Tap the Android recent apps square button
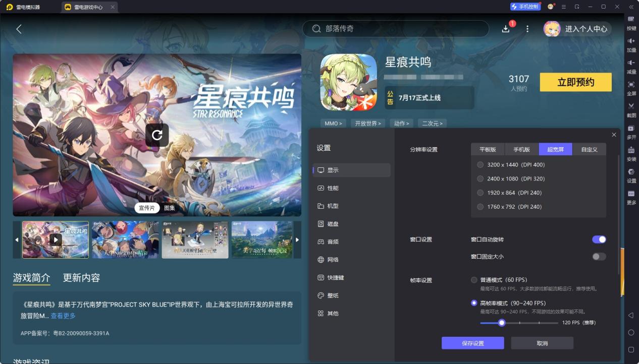Viewport: 639px width, 364px height. pyautogui.click(x=631, y=349)
